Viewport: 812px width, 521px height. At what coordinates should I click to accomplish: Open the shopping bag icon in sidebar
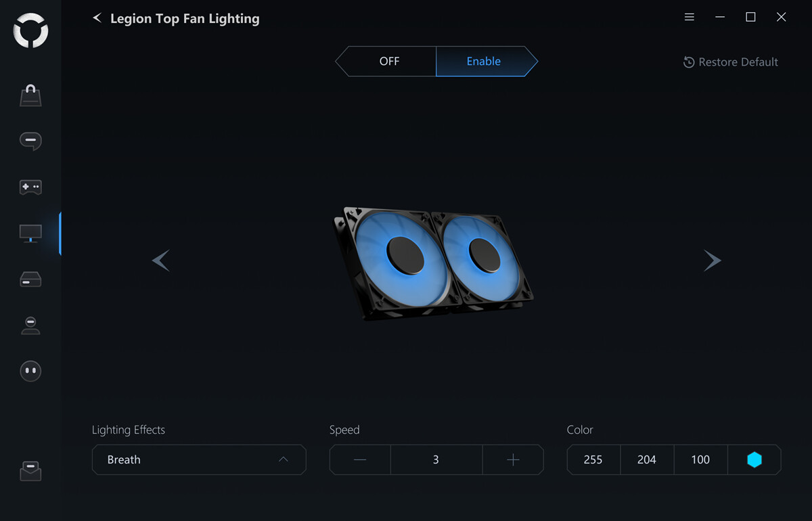pos(30,96)
